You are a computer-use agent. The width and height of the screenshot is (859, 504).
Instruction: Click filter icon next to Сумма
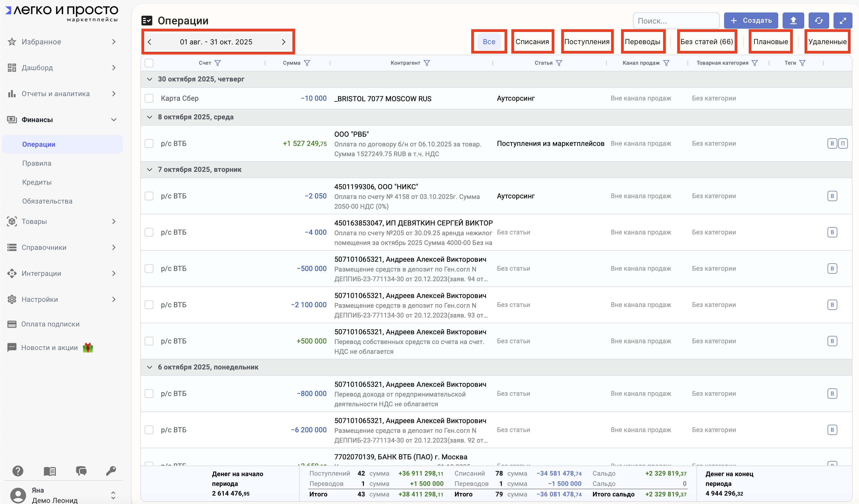coord(307,63)
